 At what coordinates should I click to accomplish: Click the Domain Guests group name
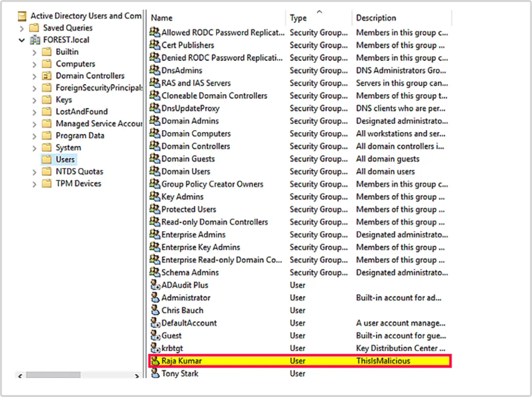188,158
